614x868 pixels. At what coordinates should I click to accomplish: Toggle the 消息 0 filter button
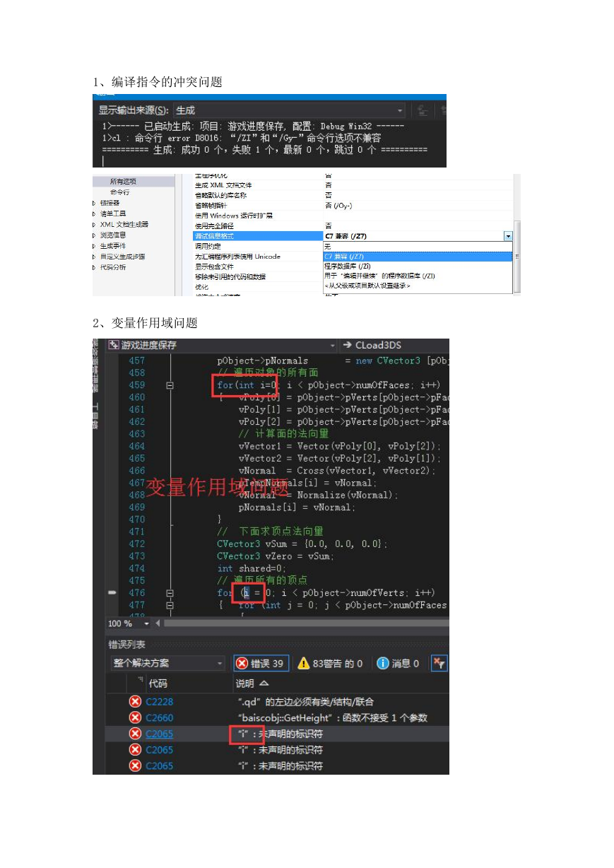[398, 663]
